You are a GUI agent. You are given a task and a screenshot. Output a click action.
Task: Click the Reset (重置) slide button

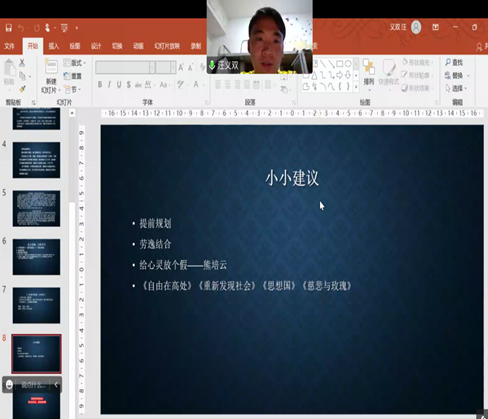pyautogui.click(x=73, y=76)
